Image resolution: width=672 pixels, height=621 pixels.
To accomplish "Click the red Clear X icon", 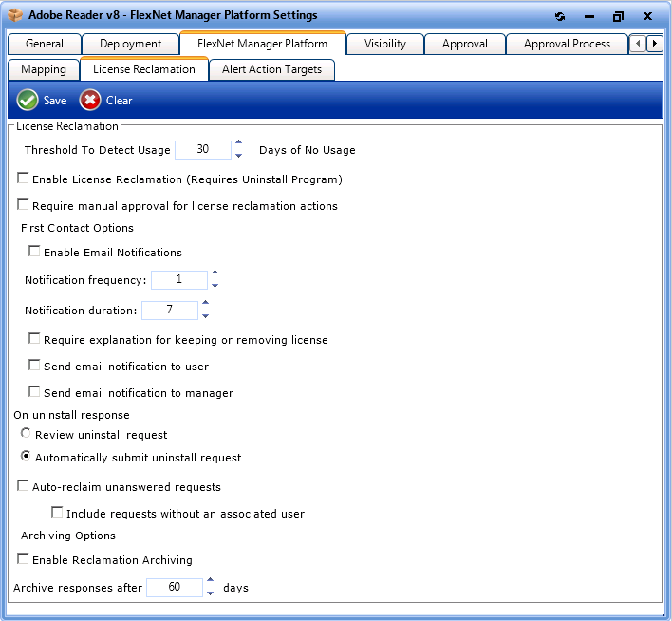I will tap(90, 101).
